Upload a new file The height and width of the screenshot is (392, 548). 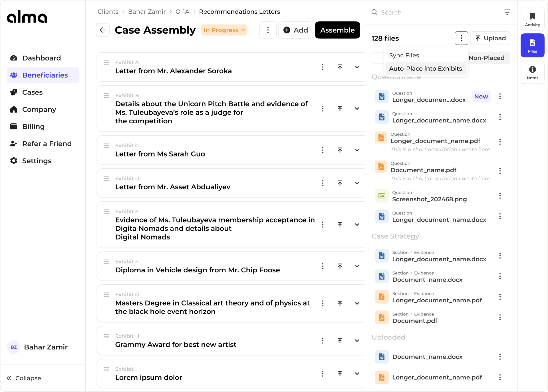coord(490,38)
